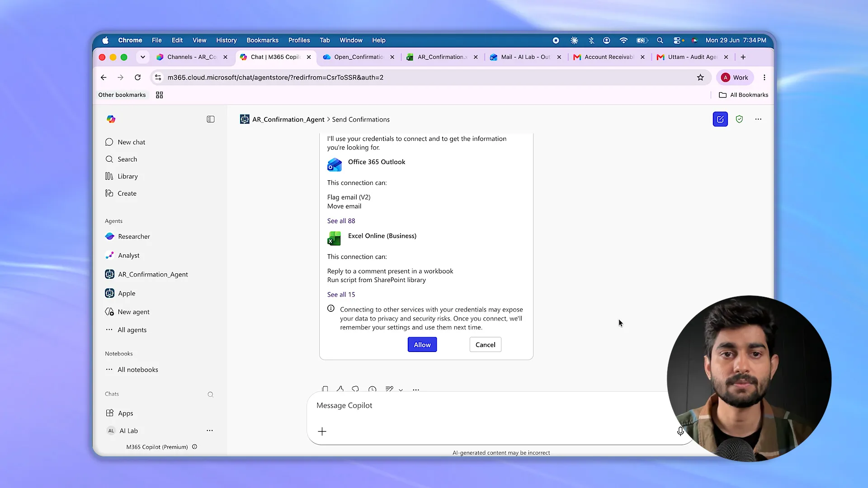
Task: Open the See all 15 link
Action: 341,294
